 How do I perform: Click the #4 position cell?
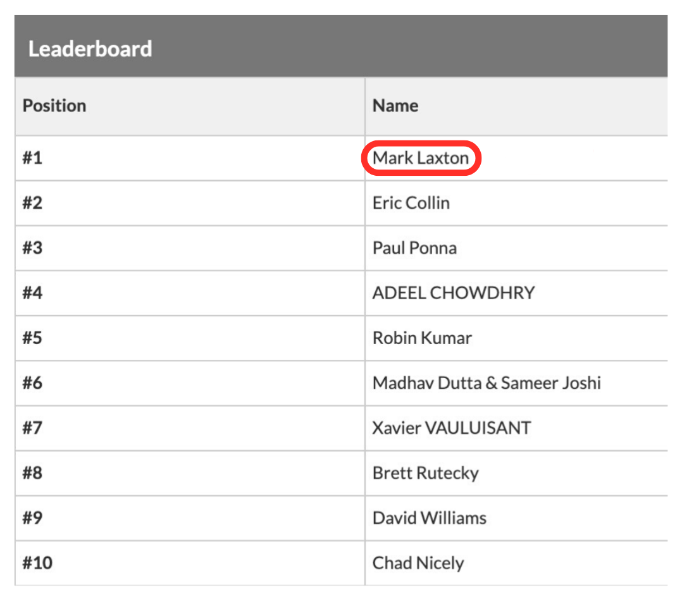click(32, 293)
